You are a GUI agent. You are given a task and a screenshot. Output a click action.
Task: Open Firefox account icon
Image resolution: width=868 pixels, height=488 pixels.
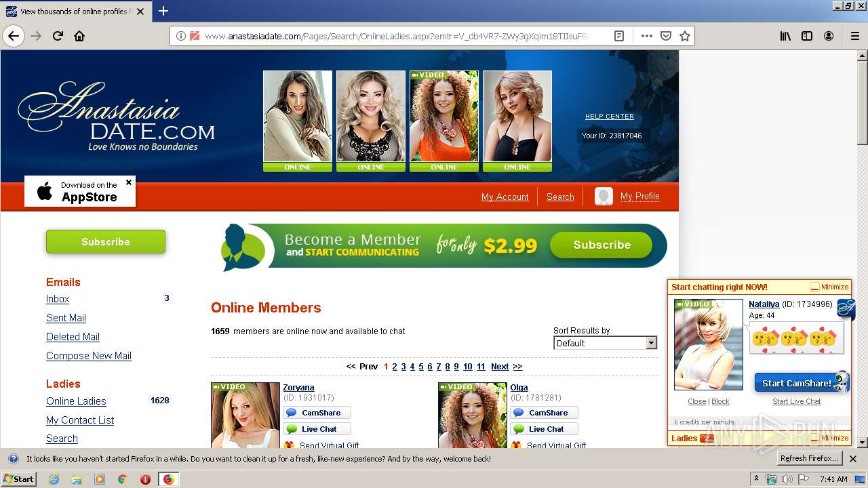pos(829,36)
